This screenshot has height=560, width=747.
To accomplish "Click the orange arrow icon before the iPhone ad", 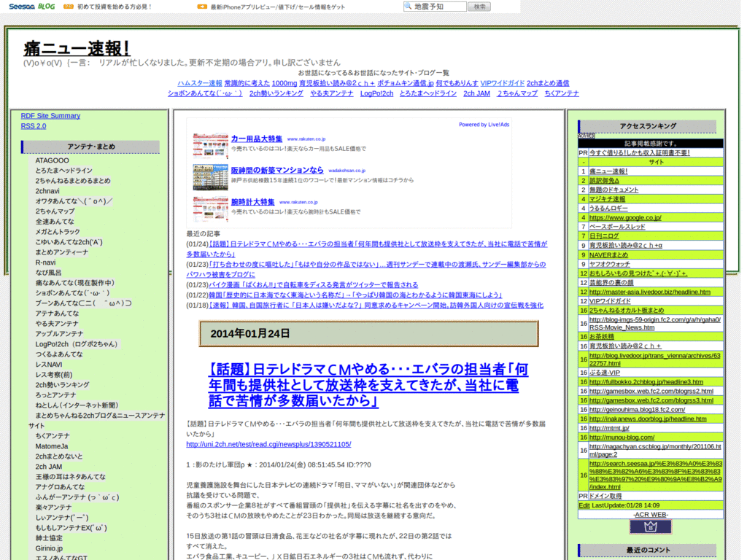I will [x=201, y=7].
